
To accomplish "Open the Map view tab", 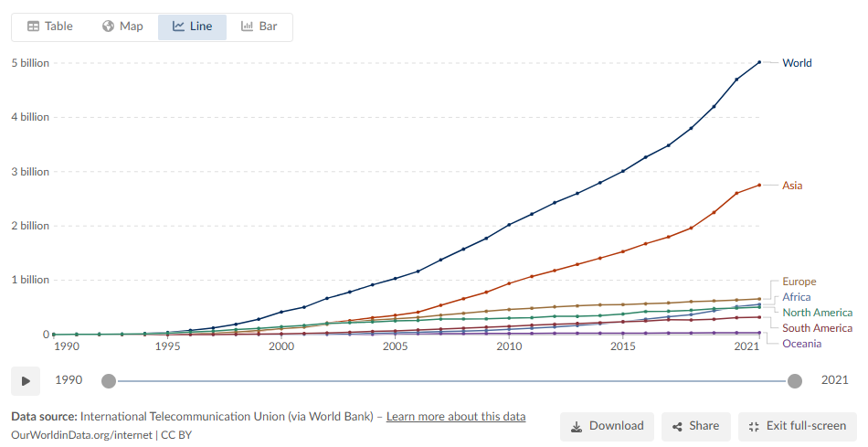I will pyautogui.click(x=122, y=27).
